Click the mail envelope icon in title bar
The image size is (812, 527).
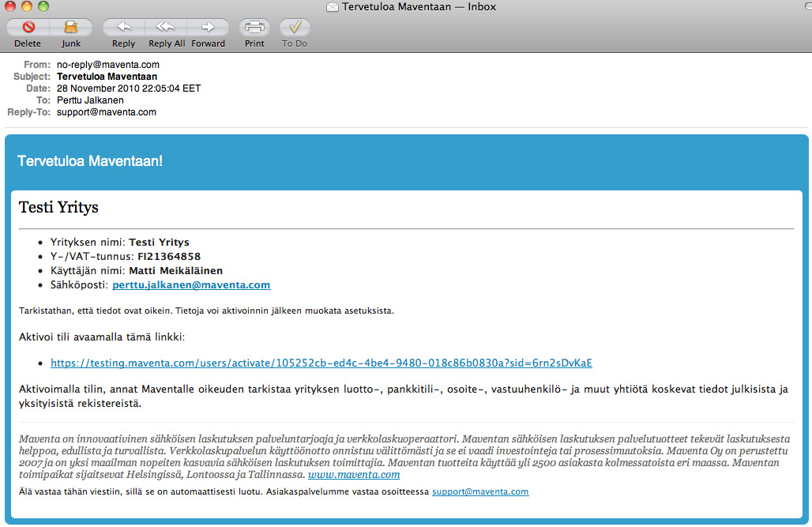pyautogui.click(x=333, y=7)
